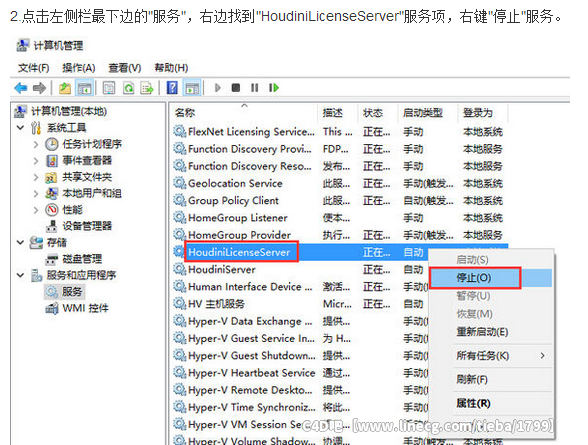
Task: Click the Refresh toolbar icon
Action: 129,88
